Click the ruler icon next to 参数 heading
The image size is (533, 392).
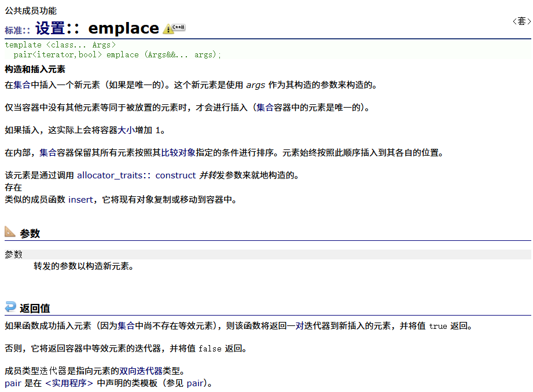click(10, 232)
